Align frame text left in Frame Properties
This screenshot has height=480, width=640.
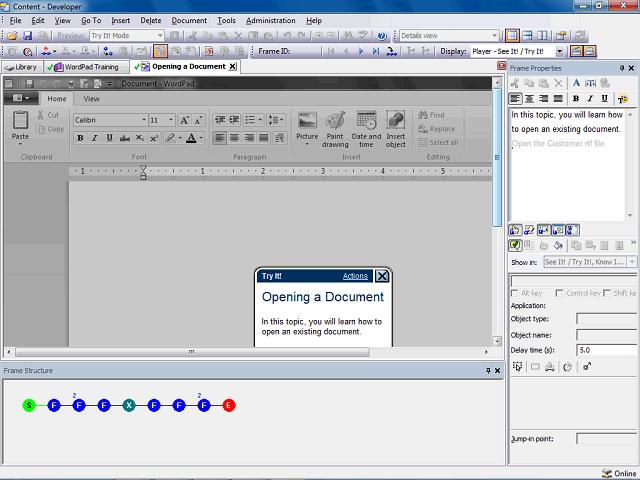pos(516,99)
